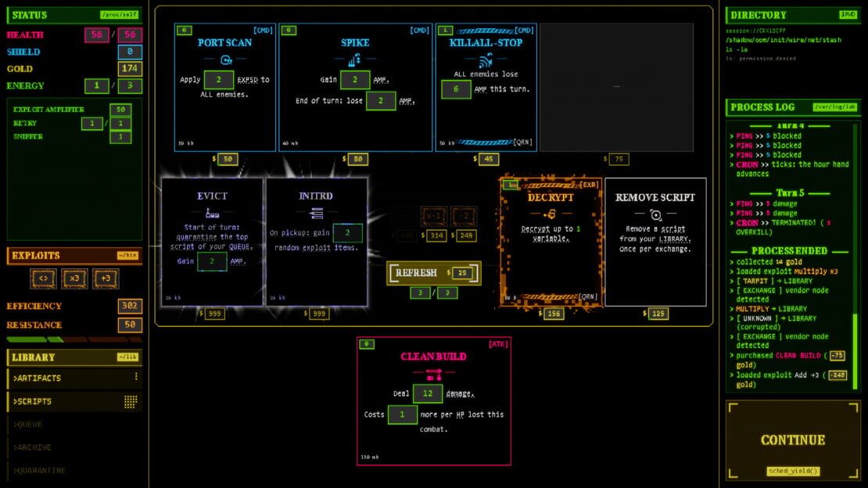Screen dimensions: 868x488
Task: Buy Killall-Stop via its 45 gold price
Action: pos(488,160)
